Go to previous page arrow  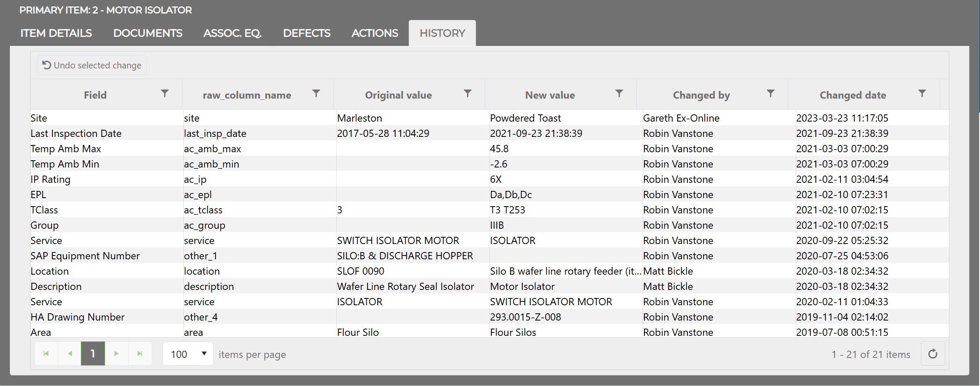70,354
